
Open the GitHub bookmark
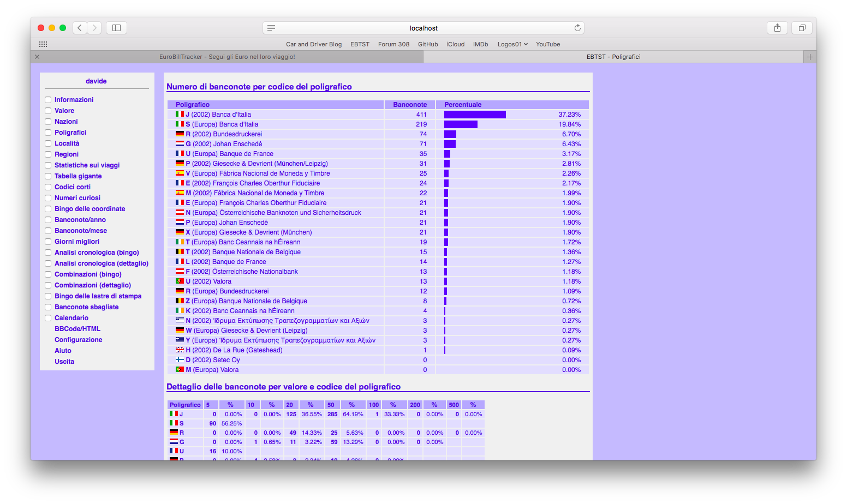pyautogui.click(x=428, y=44)
